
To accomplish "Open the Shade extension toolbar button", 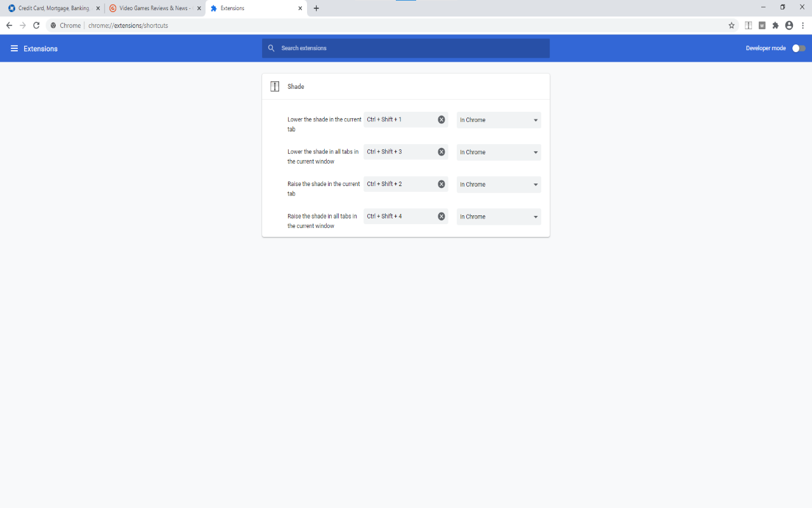I will pos(749,25).
